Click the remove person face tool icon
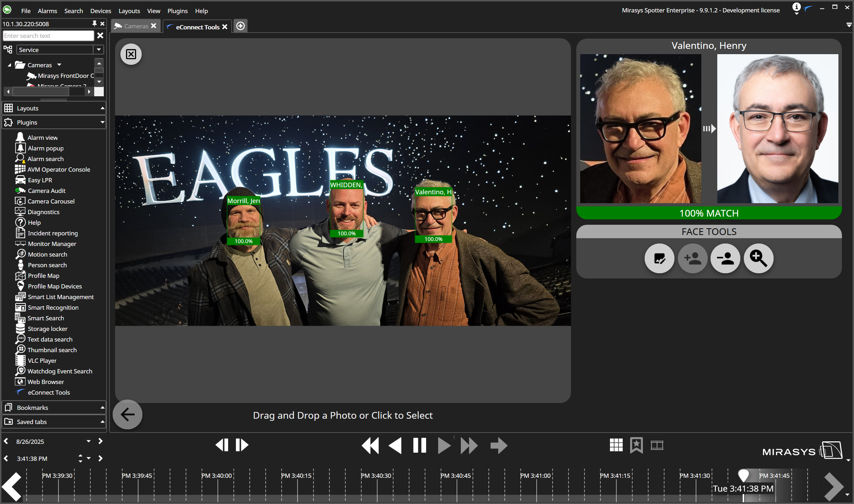854x504 pixels. pyautogui.click(x=725, y=258)
